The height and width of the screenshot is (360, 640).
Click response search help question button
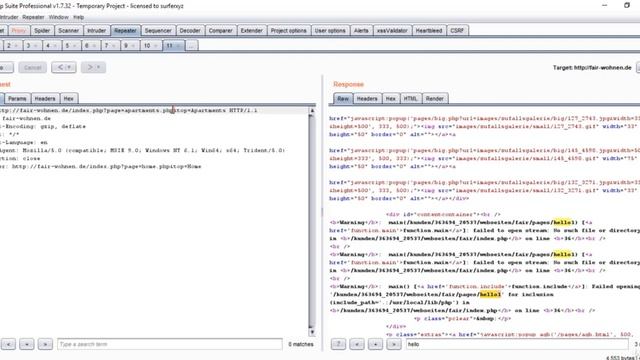[338, 344]
